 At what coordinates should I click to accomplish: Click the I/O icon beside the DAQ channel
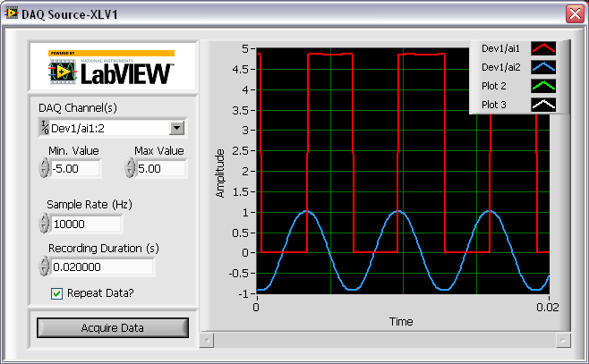(x=44, y=128)
